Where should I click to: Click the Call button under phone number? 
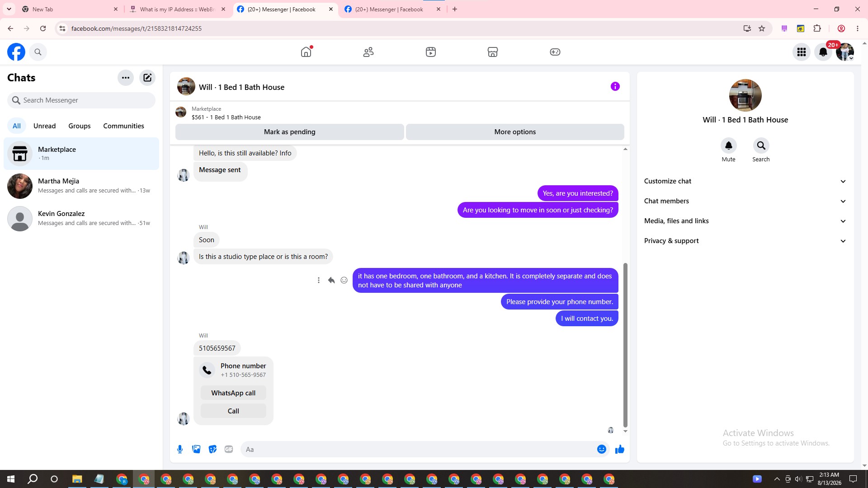[233, 411]
